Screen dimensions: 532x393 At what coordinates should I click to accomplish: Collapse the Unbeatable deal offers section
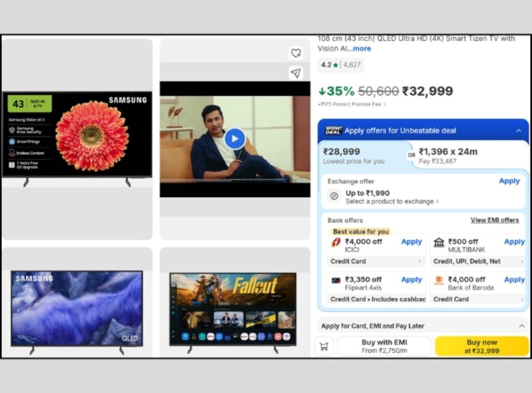[519, 130]
